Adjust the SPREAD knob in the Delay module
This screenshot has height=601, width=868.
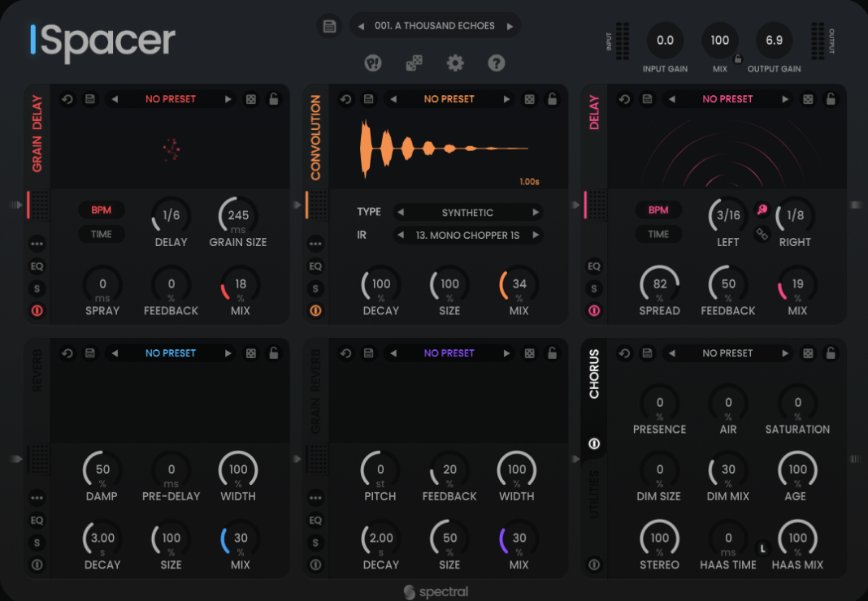click(659, 286)
